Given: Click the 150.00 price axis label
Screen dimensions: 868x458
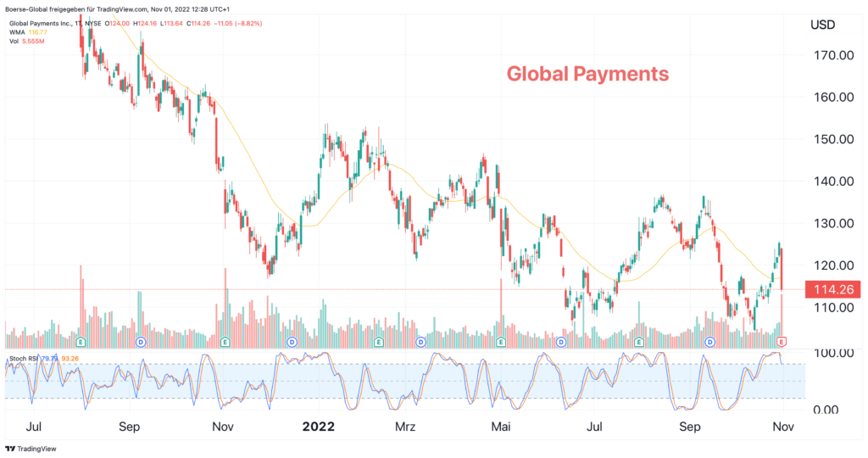Looking at the screenshot, I should pyautogui.click(x=834, y=139).
